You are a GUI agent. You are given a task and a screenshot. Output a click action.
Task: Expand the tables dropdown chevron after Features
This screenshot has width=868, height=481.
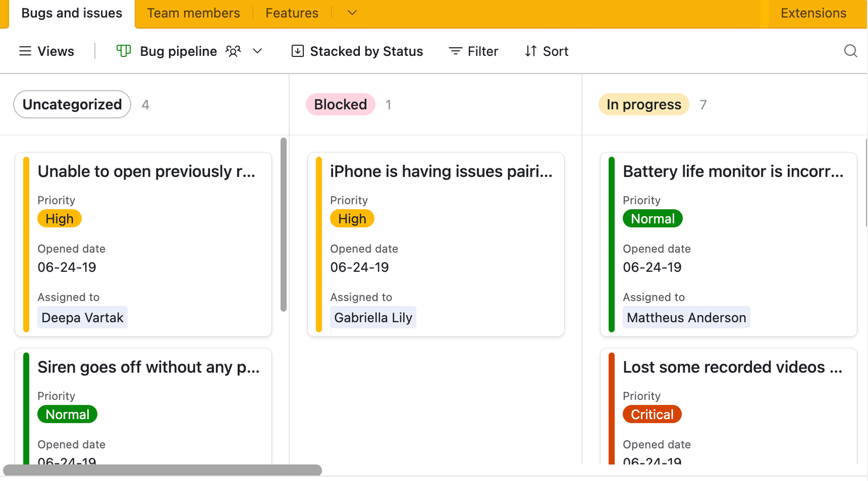click(352, 12)
